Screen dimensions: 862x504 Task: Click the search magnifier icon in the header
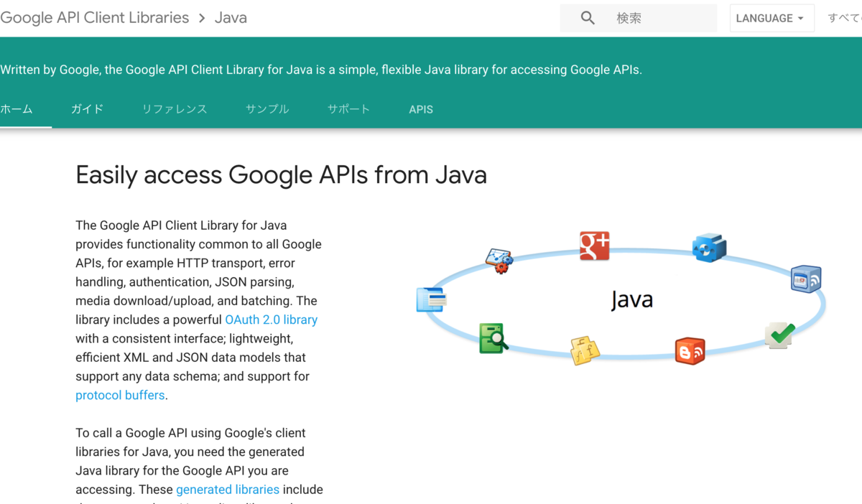coord(587,17)
